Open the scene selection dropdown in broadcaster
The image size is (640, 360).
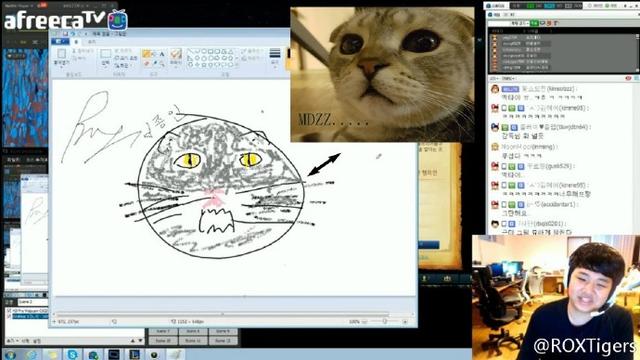pos(33,302)
